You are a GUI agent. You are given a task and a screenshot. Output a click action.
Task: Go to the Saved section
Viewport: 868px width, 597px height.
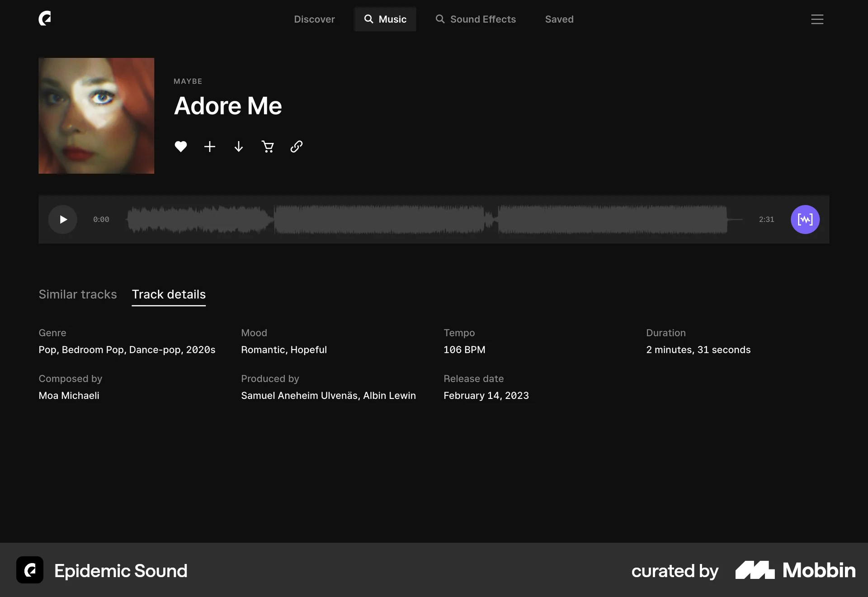pyautogui.click(x=559, y=19)
